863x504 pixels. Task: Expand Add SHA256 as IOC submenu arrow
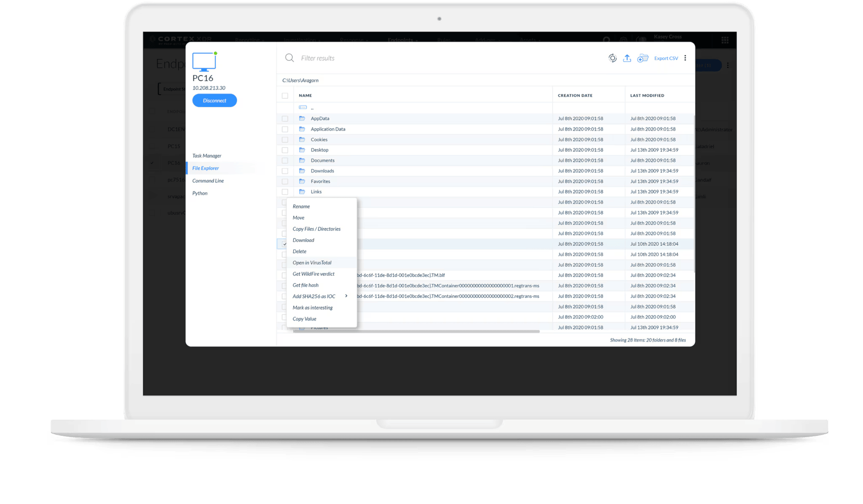tap(346, 296)
